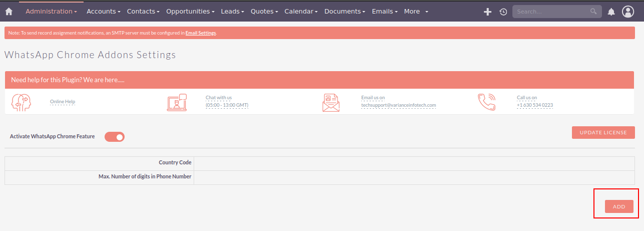The width and height of the screenshot is (644, 231).
Task: Click the techsupport email address link
Action: [x=398, y=105]
